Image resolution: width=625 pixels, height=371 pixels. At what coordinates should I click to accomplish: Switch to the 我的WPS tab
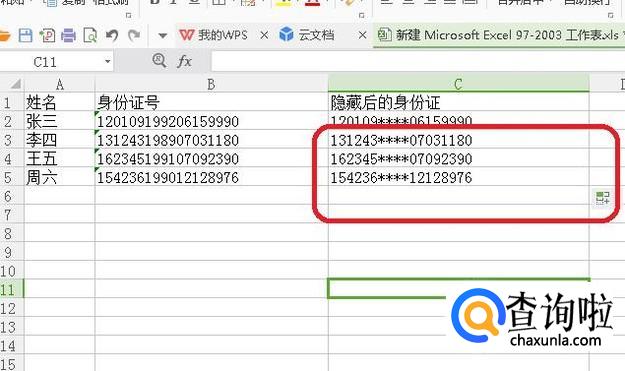pyautogui.click(x=214, y=35)
